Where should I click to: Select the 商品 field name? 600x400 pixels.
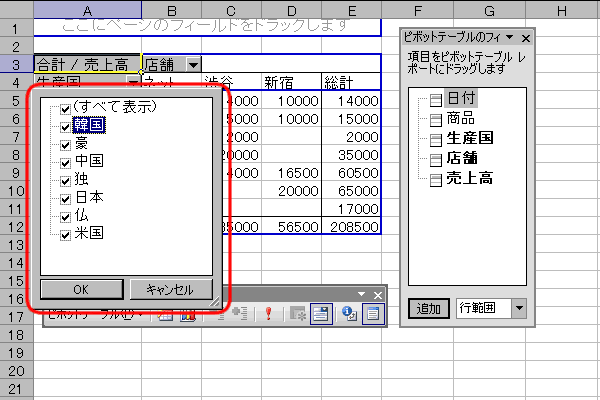click(461, 118)
